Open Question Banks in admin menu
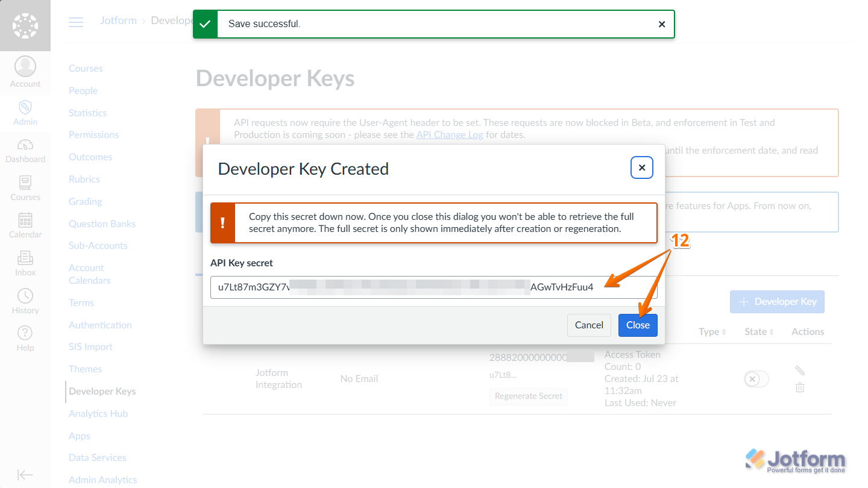Screen dimensions: 868x488 pyautogui.click(x=102, y=224)
